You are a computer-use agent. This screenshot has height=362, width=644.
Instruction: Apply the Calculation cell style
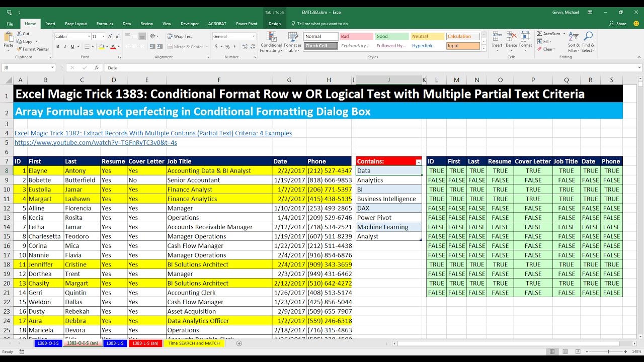point(463,36)
